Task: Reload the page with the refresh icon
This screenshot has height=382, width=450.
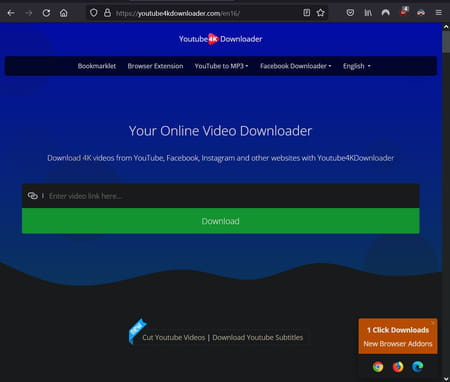Action: (x=46, y=13)
